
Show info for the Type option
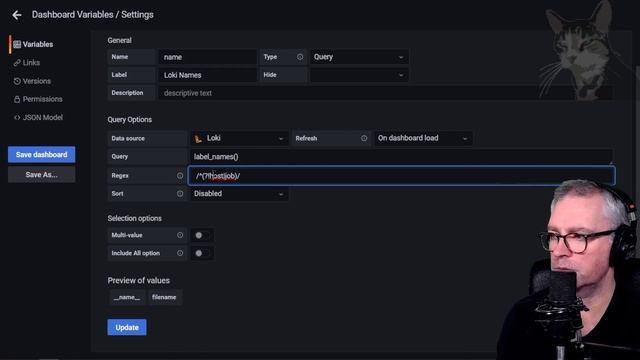pyautogui.click(x=300, y=57)
